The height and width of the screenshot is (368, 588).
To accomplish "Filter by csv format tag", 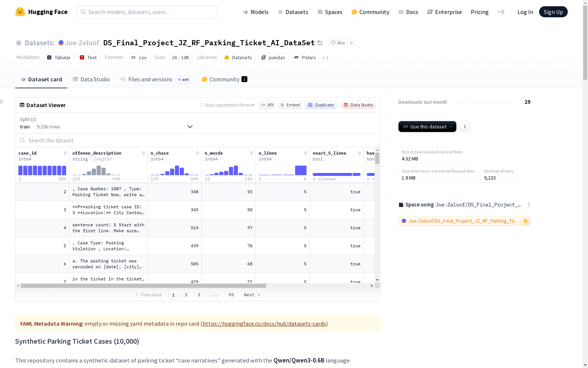I will point(139,57).
